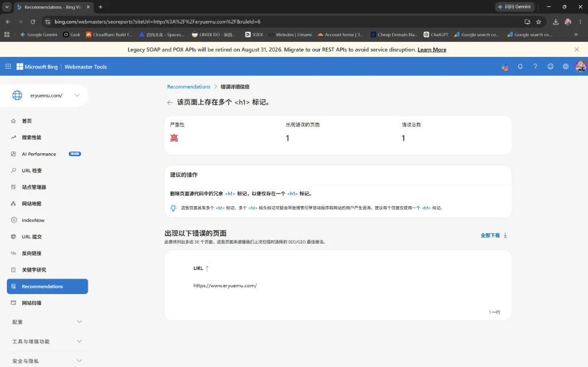Open the Account home bookmark
This screenshot has width=588, height=367.
pyautogui.click(x=341, y=34)
